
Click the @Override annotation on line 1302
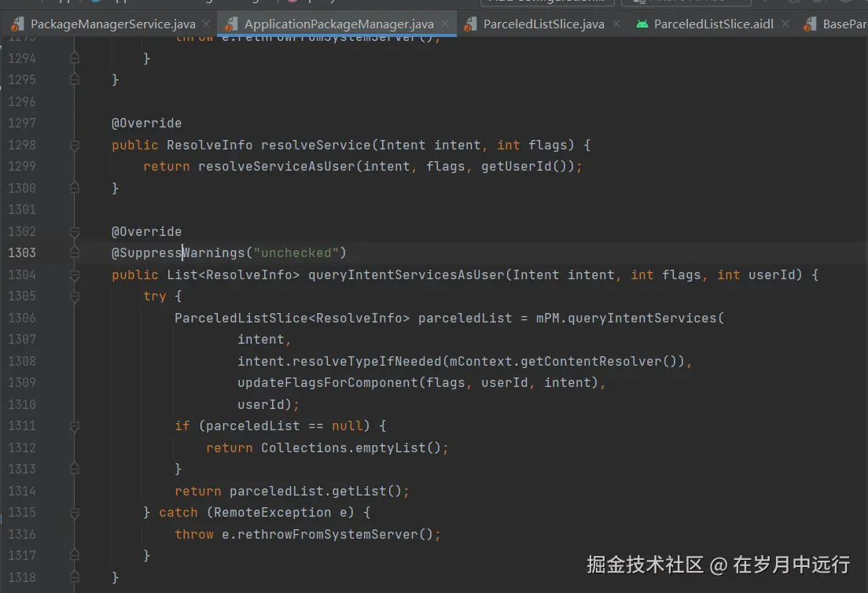tap(147, 231)
